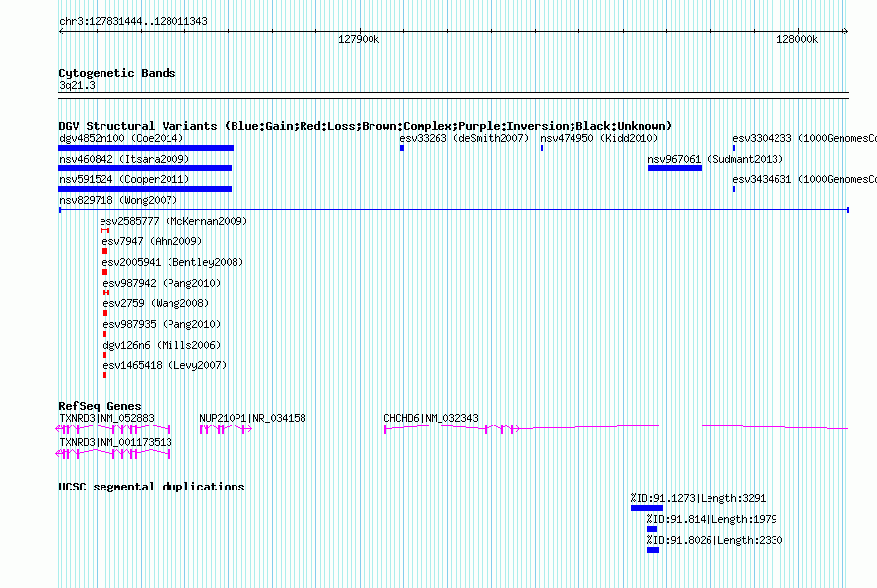Open the esv2005941 (Bentley2008) variant label
The image size is (877, 588).
(x=172, y=262)
